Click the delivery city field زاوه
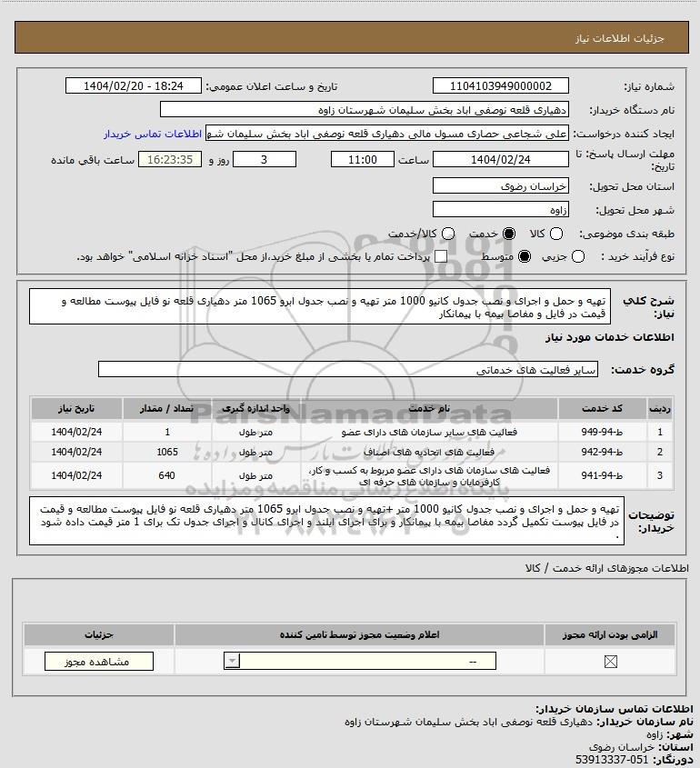The width and height of the screenshot is (700, 768). coord(501,210)
